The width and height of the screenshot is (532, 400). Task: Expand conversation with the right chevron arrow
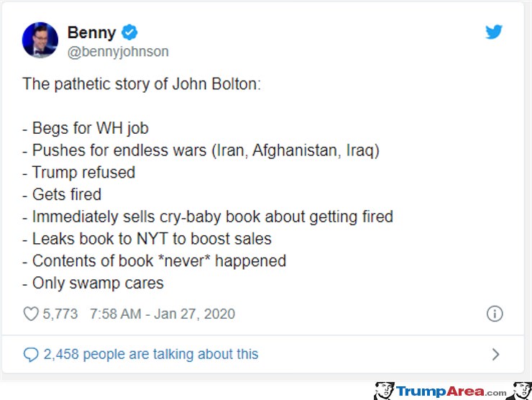click(496, 354)
